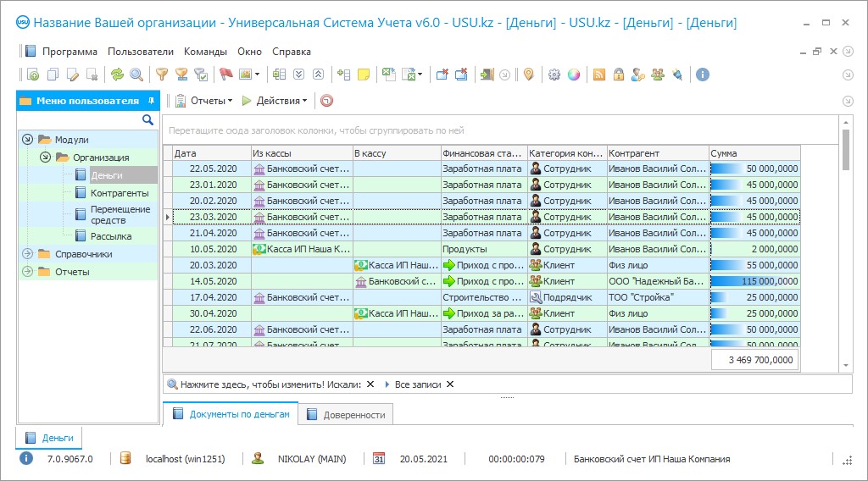This screenshot has width=868, height=481.
Task: Sort by the Дата column header
Action: [212, 153]
